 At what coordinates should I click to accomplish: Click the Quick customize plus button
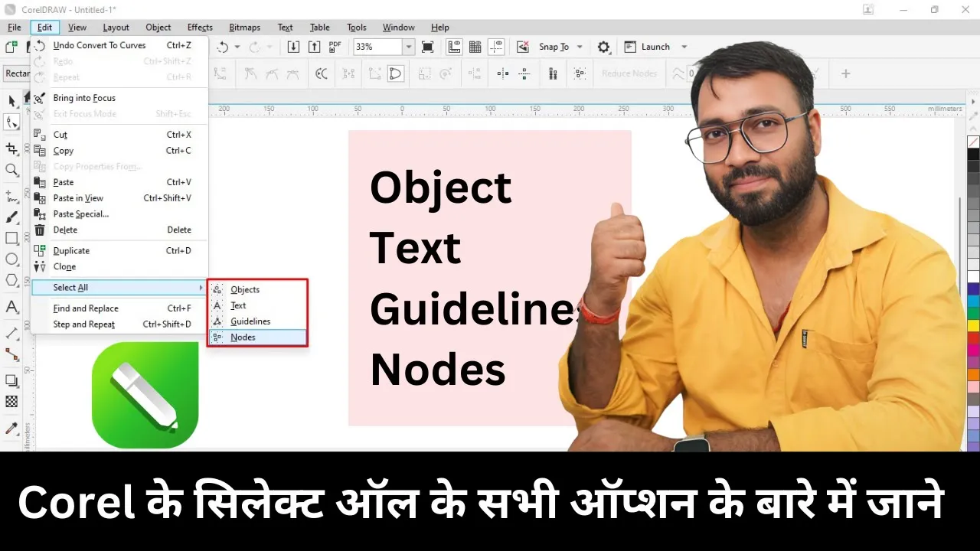coord(846,73)
